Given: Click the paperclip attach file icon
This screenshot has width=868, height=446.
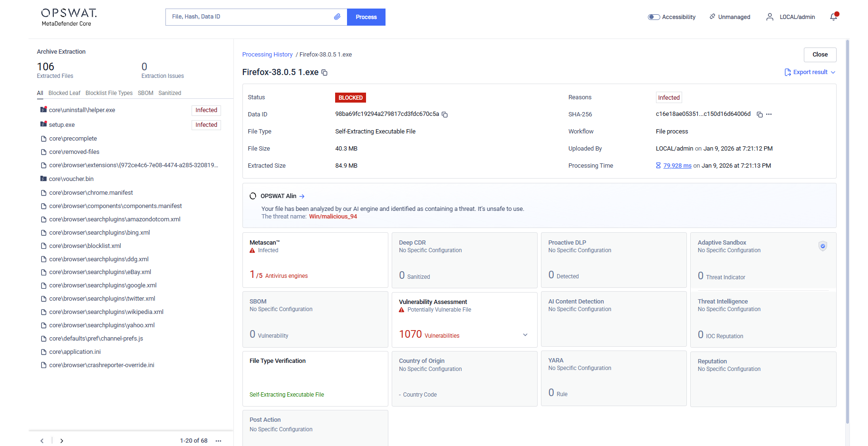Looking at the screenshot, I should [337, 17].
